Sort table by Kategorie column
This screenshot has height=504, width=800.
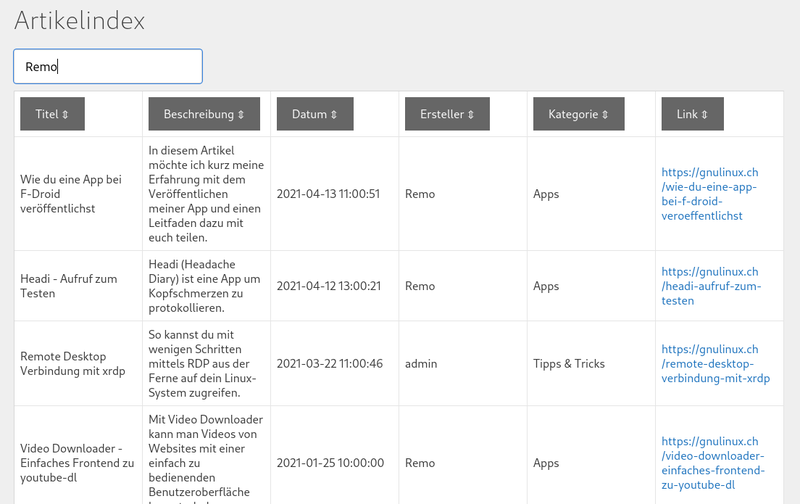click(x=579, y=114)
